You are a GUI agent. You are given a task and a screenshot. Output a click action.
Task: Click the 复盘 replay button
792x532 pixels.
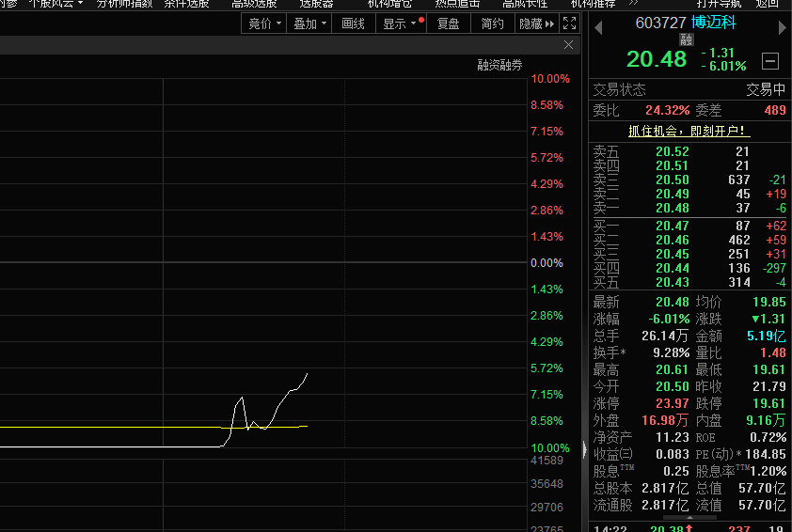pyautogui.click(x=449, y=23)
